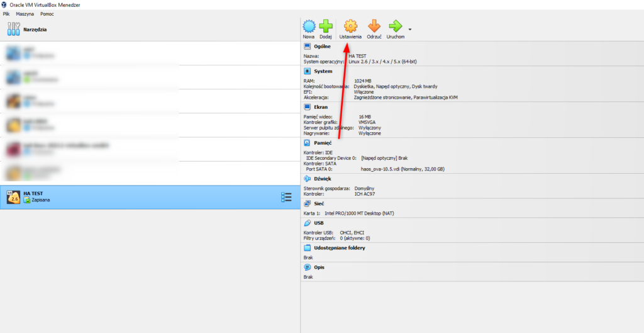Open the USB section header

(x=319, y=223)
